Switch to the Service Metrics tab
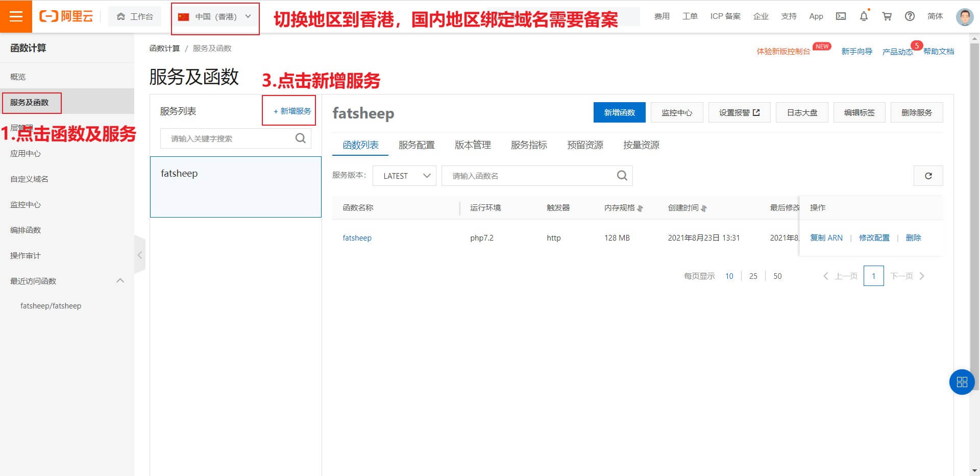 pos(529,145)
